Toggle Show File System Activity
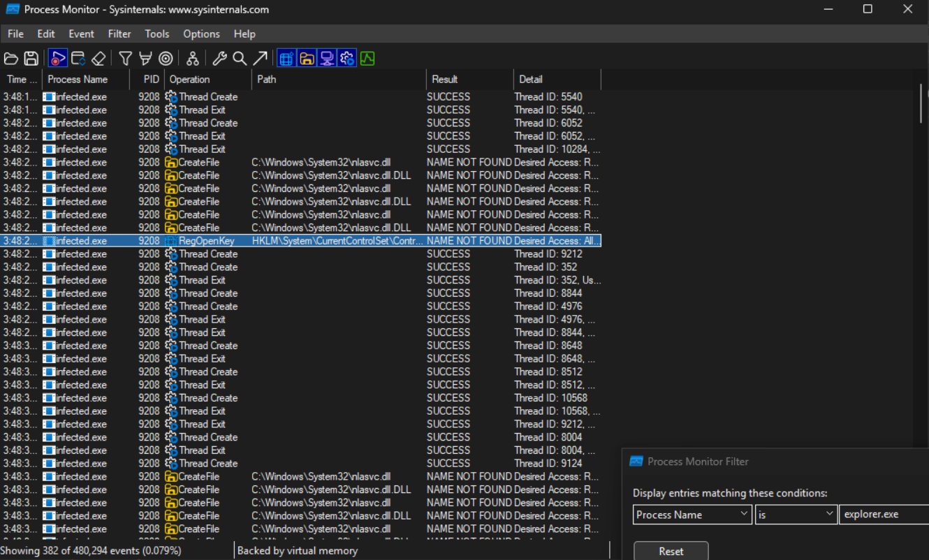 click(307, 59)
